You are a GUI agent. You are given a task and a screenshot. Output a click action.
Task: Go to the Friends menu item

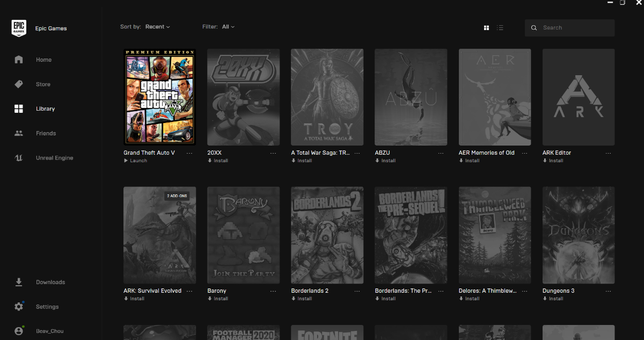point(46,133)
